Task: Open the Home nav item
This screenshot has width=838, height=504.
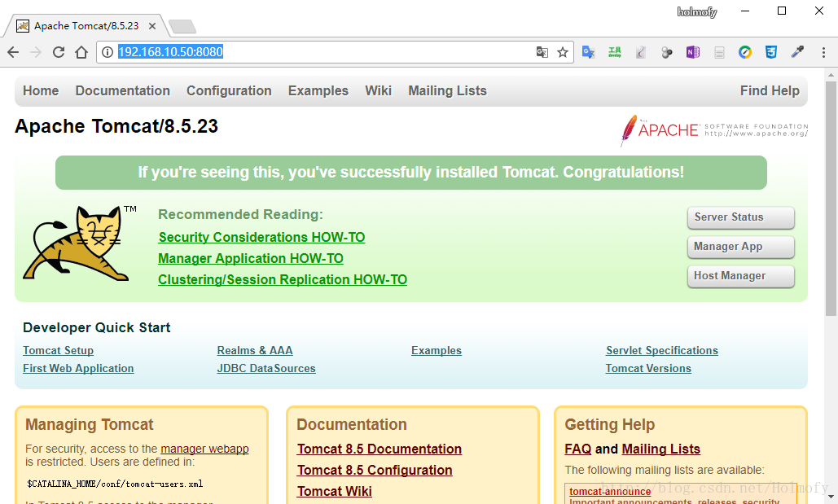Action: tap(41, 91)
